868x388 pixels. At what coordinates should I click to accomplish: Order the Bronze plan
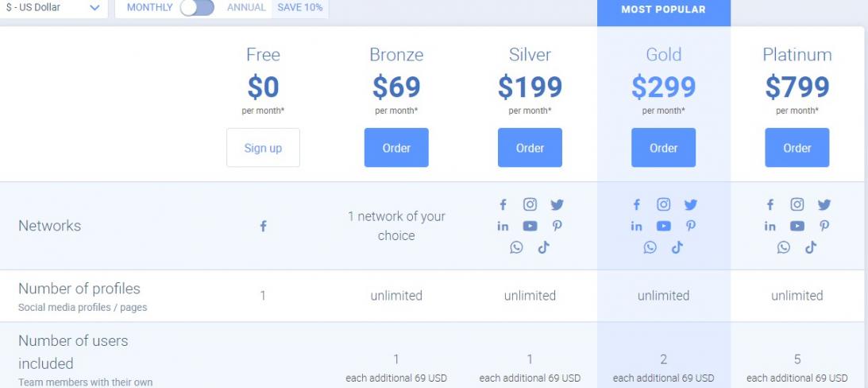click(396, 148)
